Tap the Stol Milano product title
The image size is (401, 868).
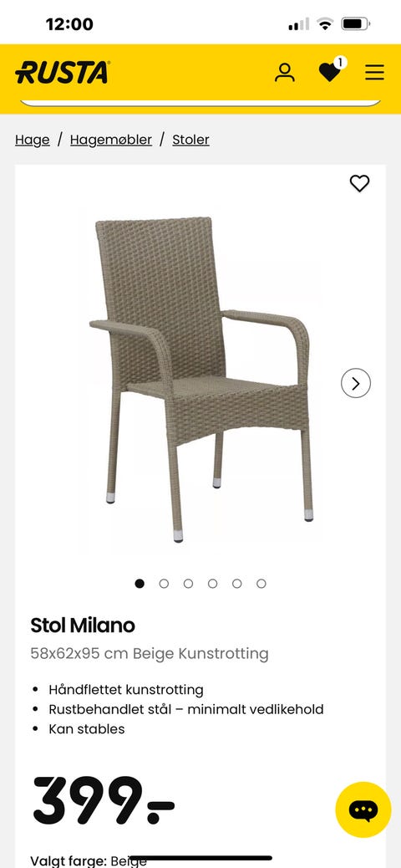[83, 625]
